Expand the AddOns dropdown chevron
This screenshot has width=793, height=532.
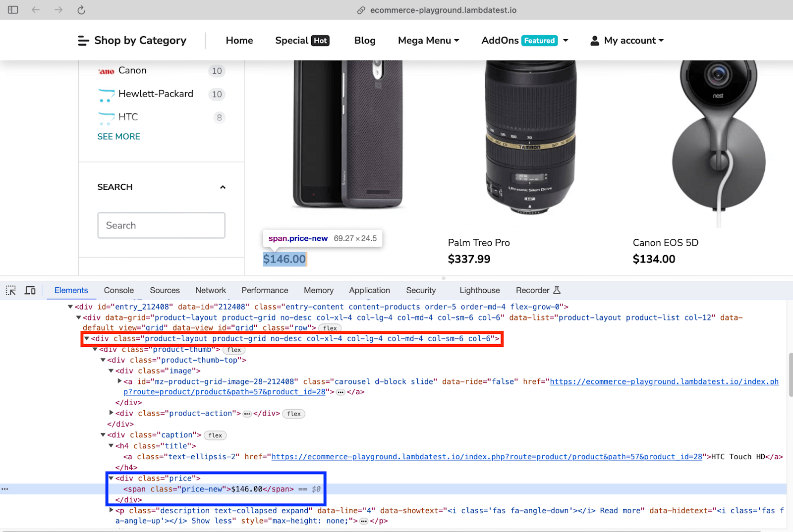(566, 40)
